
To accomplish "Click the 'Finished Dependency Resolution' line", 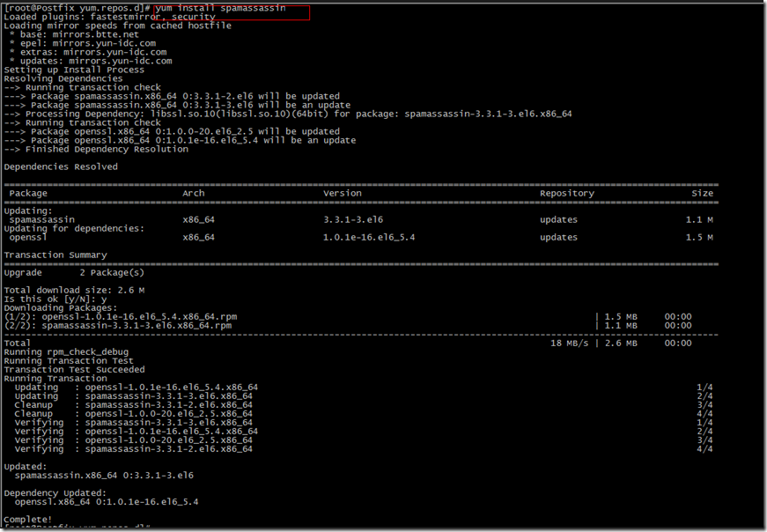I will click(x=96, y=149).
